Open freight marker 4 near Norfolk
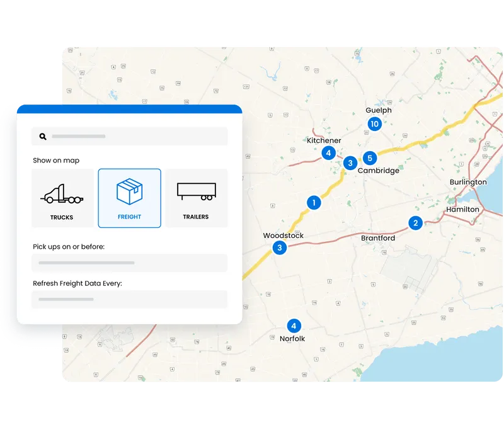This screenshot has width=504, height=432. pos(294,326)
